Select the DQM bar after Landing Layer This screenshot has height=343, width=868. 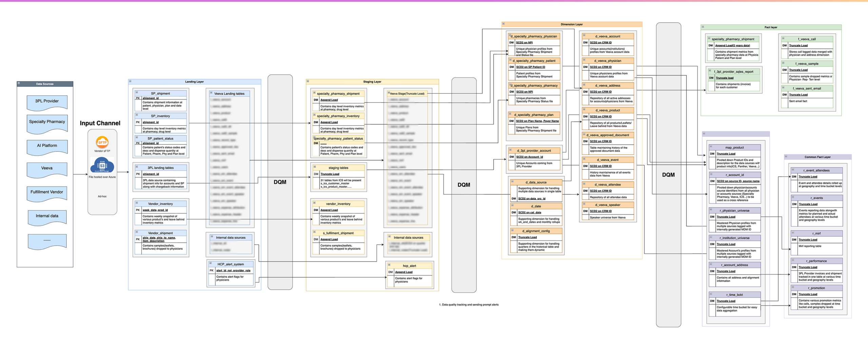[x=280, y=182]
